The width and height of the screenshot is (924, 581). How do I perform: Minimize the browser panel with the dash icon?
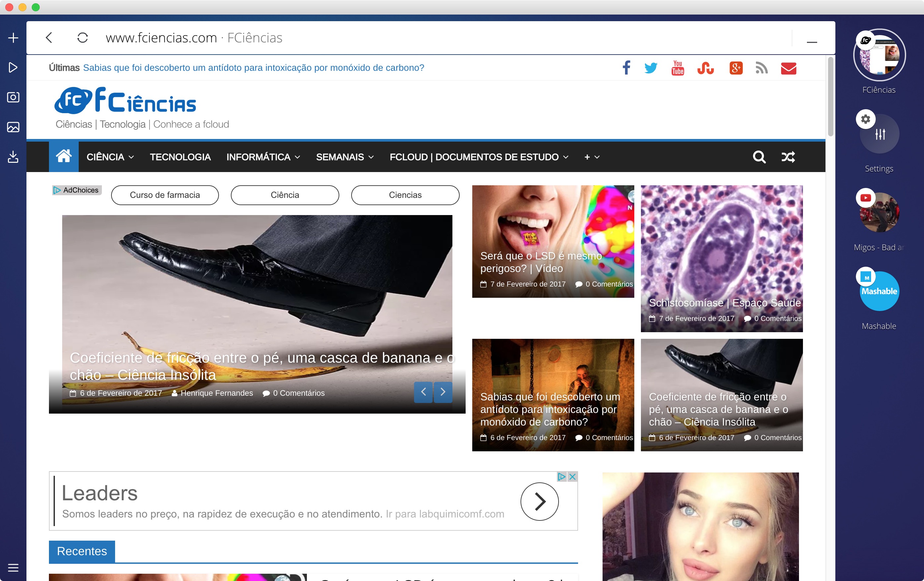click(812, 41)
